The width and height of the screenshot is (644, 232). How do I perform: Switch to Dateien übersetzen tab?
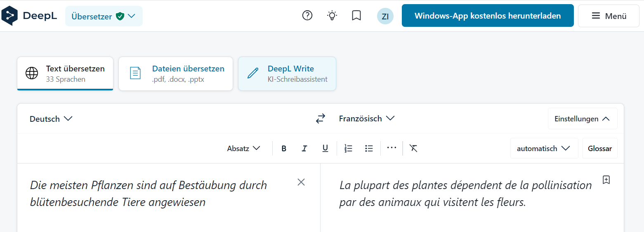[176, 73]
